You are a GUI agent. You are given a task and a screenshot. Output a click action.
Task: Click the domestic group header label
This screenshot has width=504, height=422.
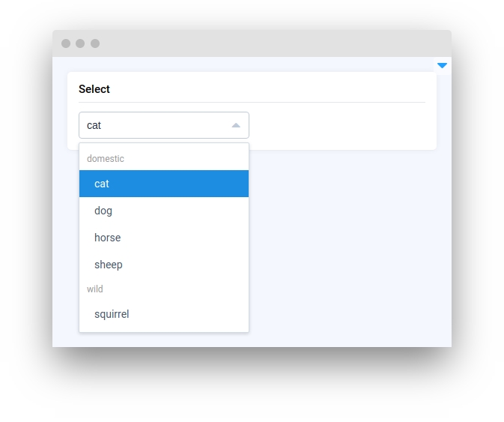click(106, 159)
